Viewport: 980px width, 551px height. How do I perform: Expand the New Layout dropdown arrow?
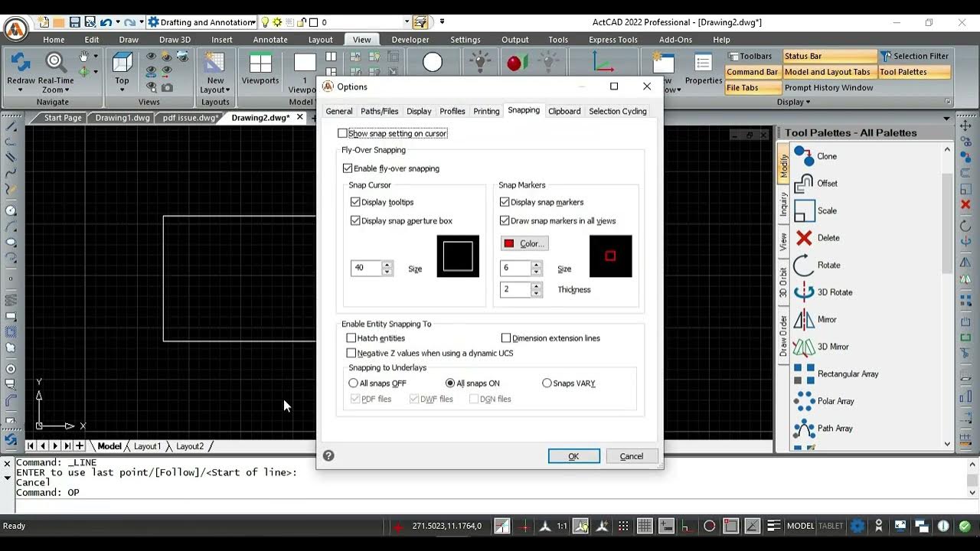[x=216, y=90]
